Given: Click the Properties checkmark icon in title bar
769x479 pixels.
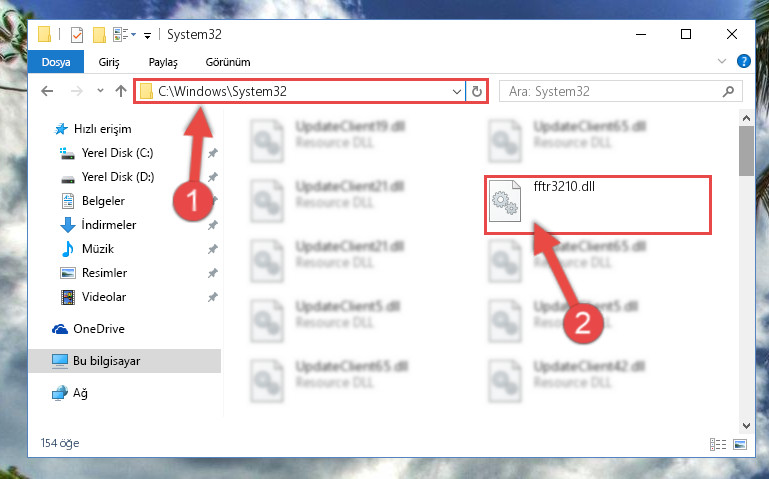Looking at the screenshot, I should (x=77, y=35).
